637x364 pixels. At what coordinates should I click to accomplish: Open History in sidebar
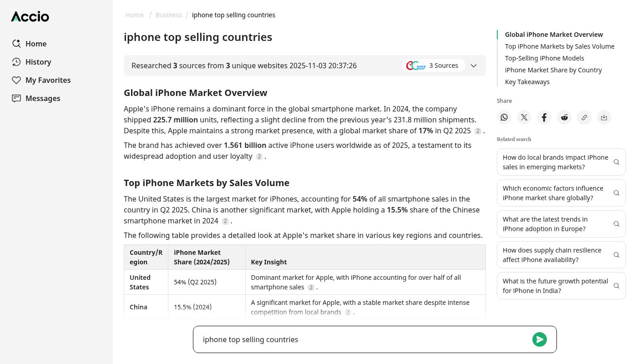pyautogui.click(x=38, y=62)
